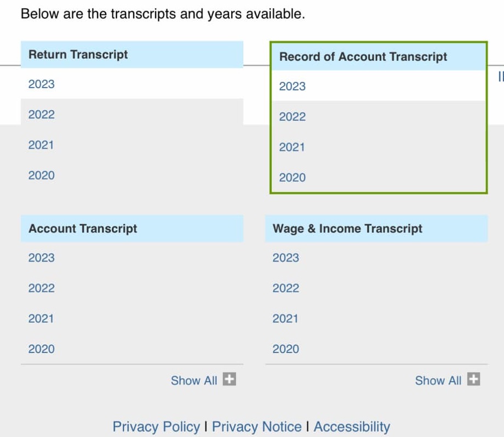Image resolution: width=504 pixels, height=437 pixels.
Task: Click plus icon under Wage & Income Transcript
Action: pos(474,379)
